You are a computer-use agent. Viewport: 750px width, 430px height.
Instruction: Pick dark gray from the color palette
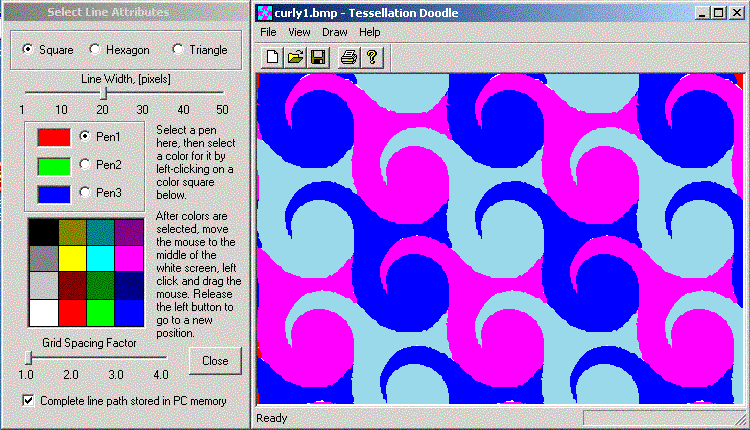coord(44,259)
